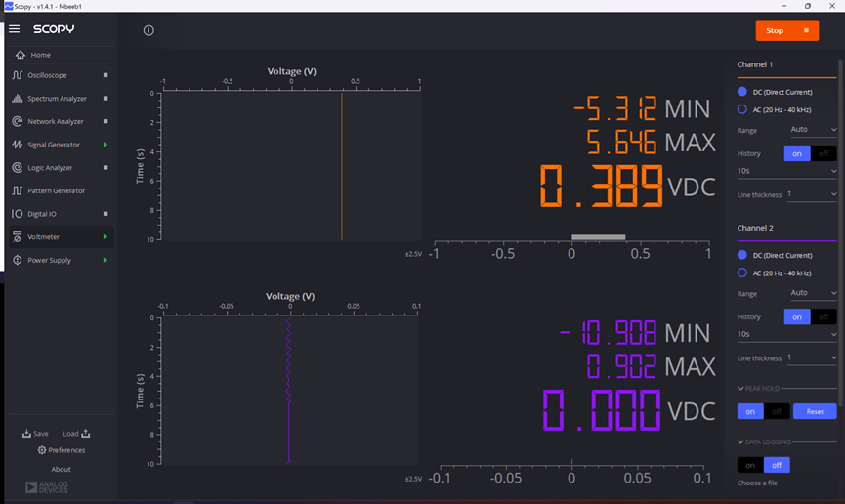
Task: Collapse the PEAK HOLD section
Action: 740,388
